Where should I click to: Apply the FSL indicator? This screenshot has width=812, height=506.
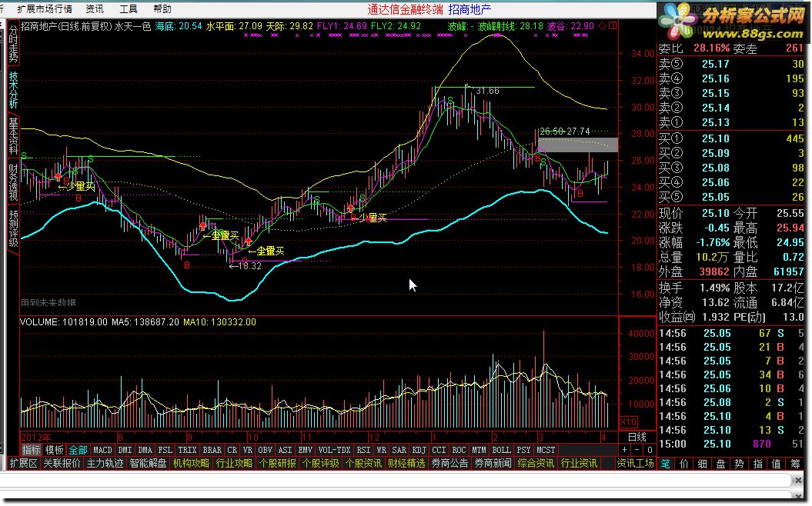tap(165, 450)
